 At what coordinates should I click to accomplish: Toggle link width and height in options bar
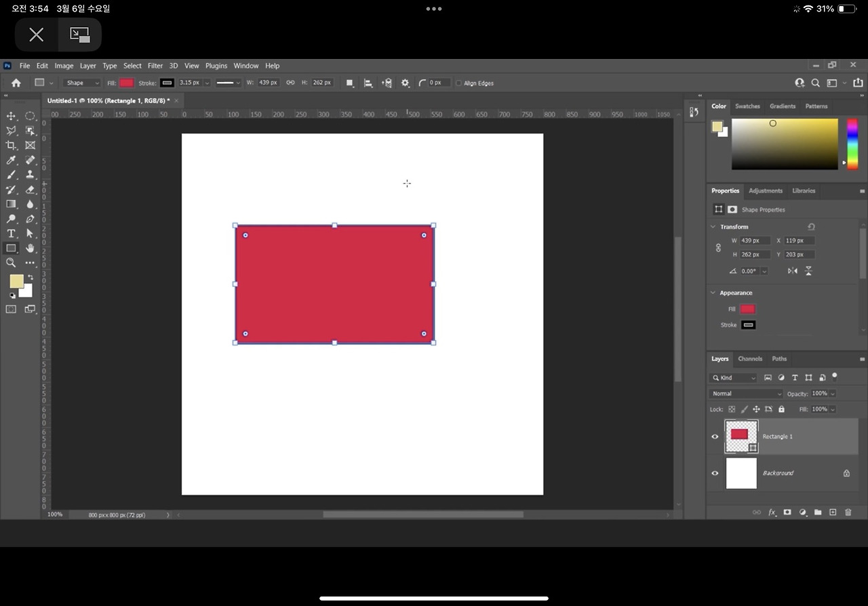point(290,83)
